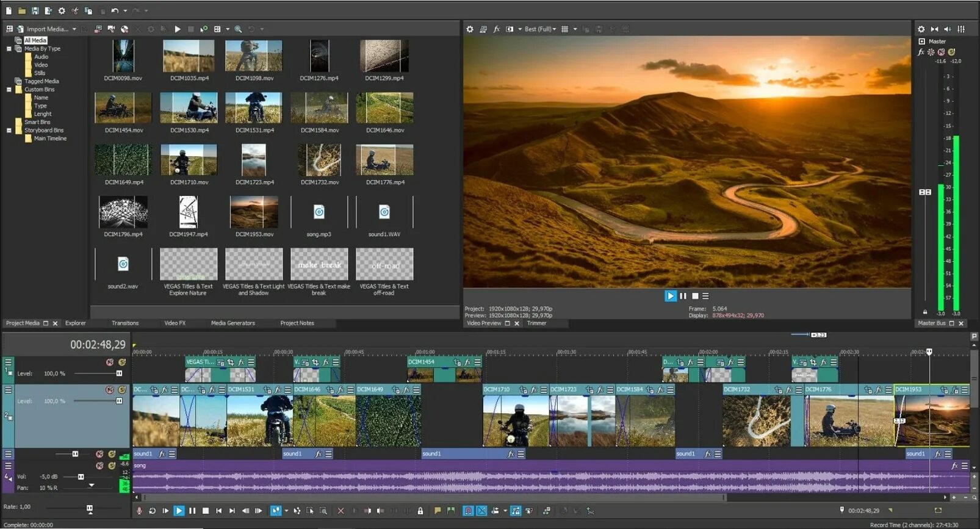Image resolution: width=980 pixels, height=529 pixels.
Task: Open Project Media views dropdown arrow
Action: click(x=228, y=29)
